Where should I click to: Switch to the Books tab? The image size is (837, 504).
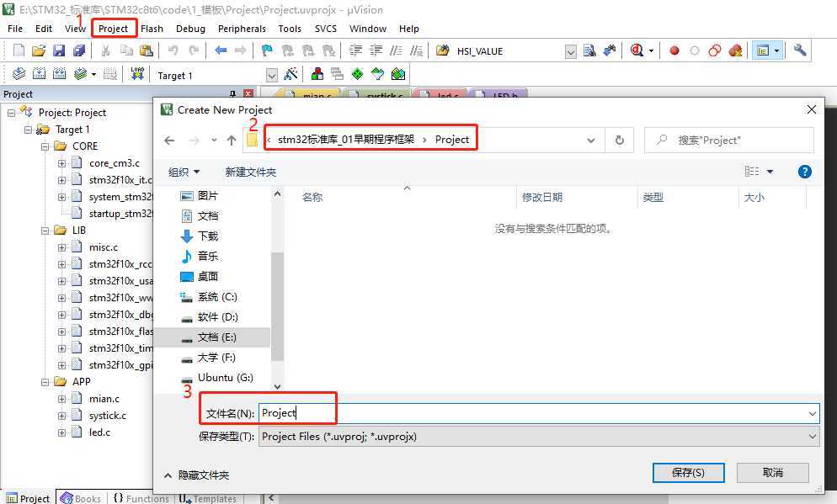[81, 498]
